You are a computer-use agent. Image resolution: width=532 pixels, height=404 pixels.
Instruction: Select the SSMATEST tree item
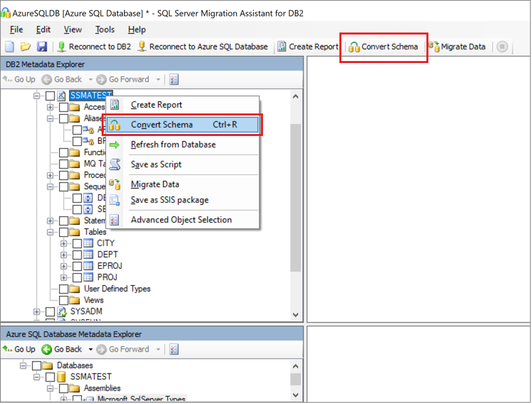(90, 95)
